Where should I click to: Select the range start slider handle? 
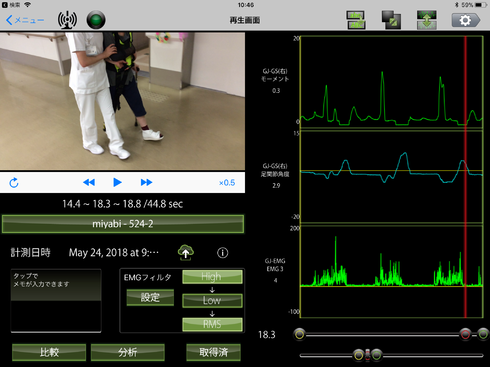coord(300,334)
